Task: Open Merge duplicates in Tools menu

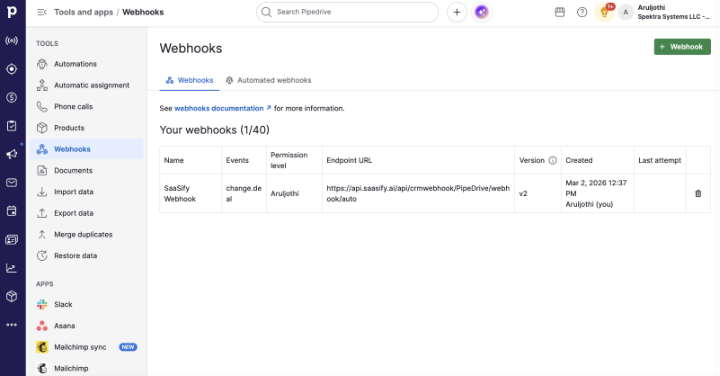Action: coord(87,234)
